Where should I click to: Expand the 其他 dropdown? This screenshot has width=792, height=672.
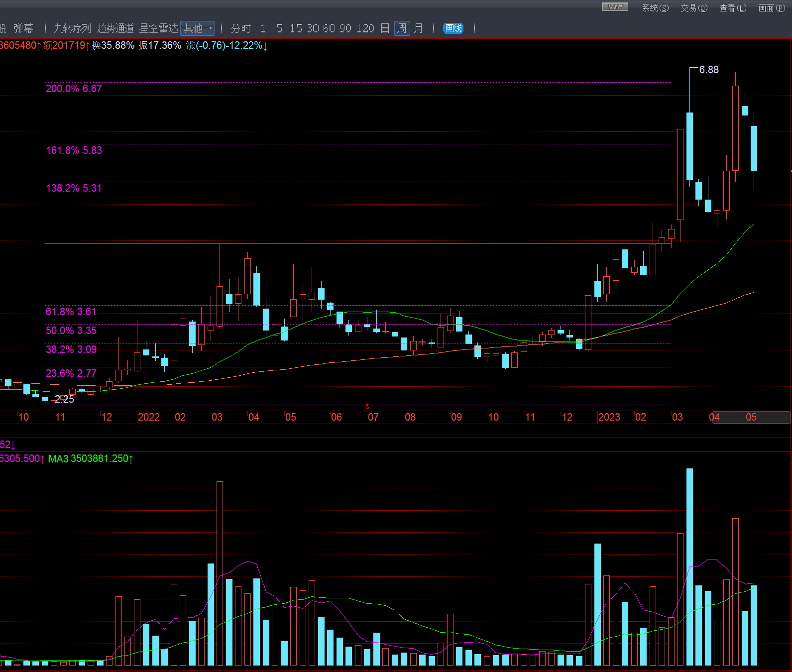198,28
